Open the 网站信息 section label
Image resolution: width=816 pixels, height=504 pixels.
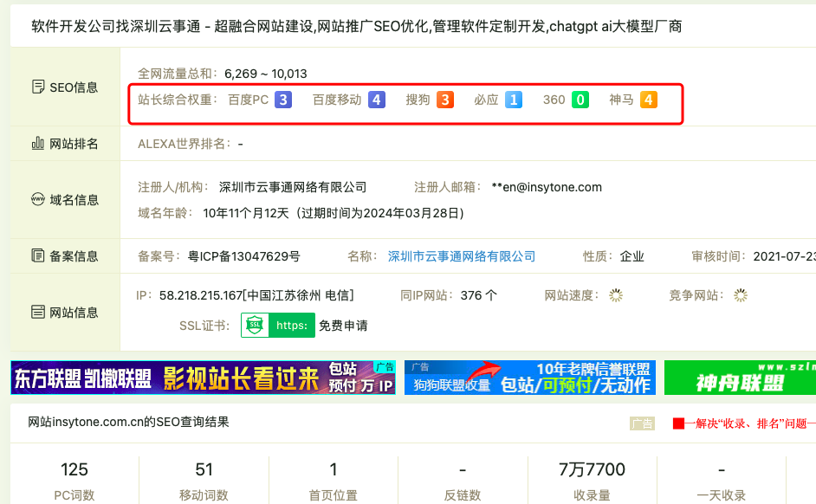74,313
